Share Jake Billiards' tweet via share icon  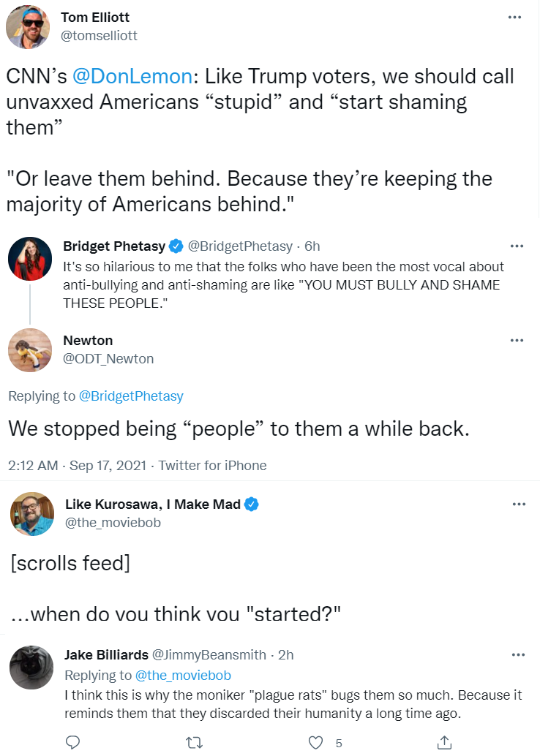point(443,743)
